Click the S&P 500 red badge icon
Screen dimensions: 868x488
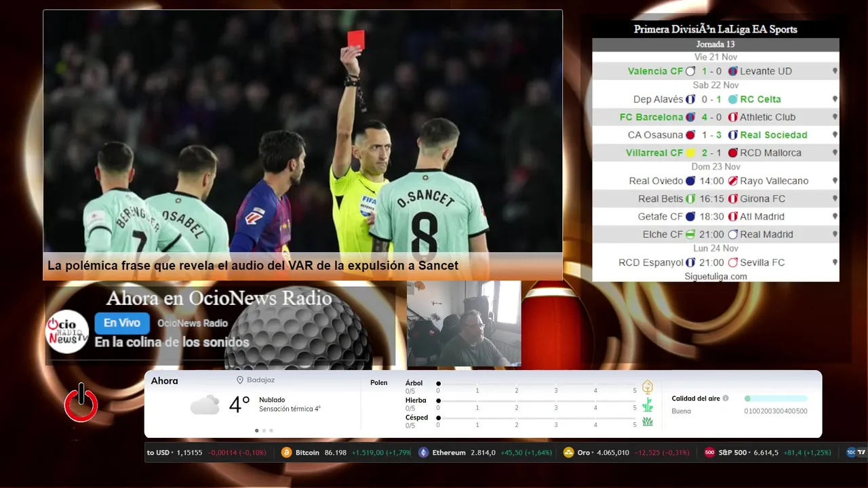[709, 452]
